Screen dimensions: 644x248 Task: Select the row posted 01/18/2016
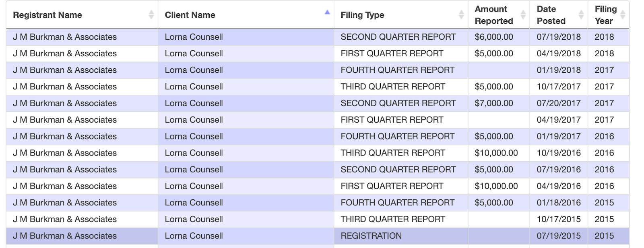click(x=318, y=203)
